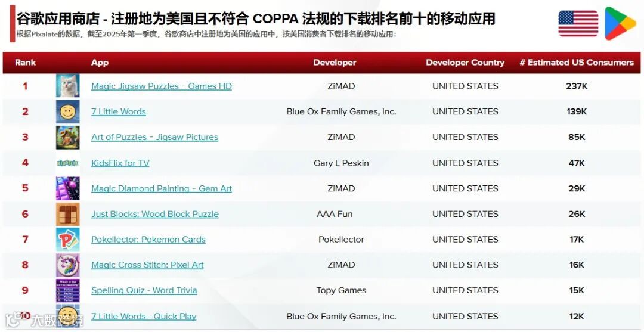Click ZiMAD developer in Magic Cross Stitch row
Viewport: 644px width, 332px height.
341,265
